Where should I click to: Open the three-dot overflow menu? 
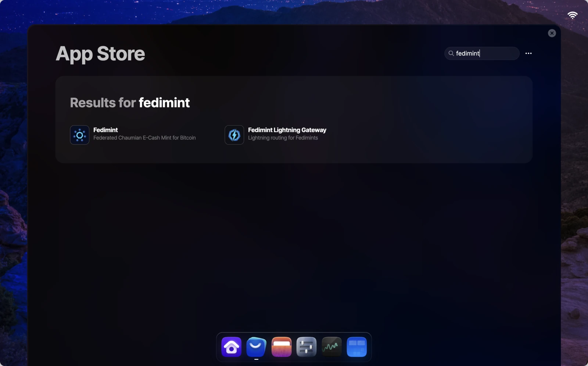coord(529,54)
